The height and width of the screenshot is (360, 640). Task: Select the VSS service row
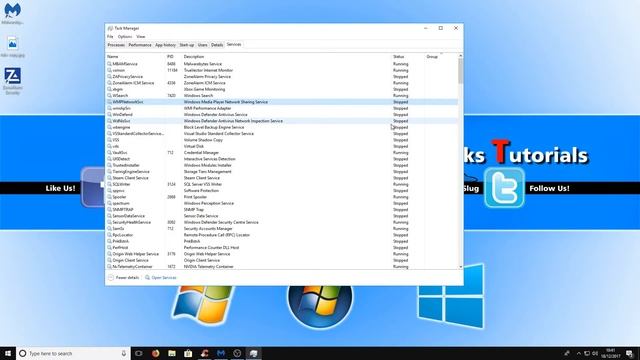coord(282,140)
